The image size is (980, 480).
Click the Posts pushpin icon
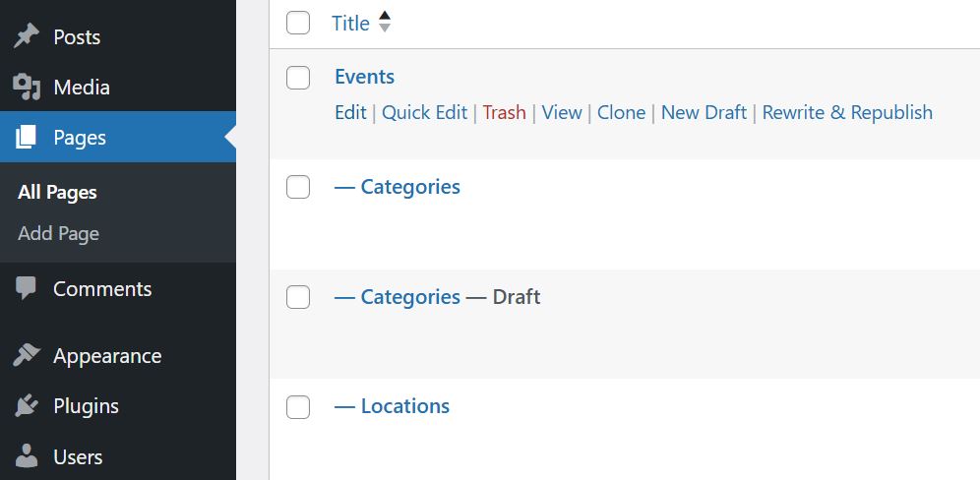coord(27,37)
